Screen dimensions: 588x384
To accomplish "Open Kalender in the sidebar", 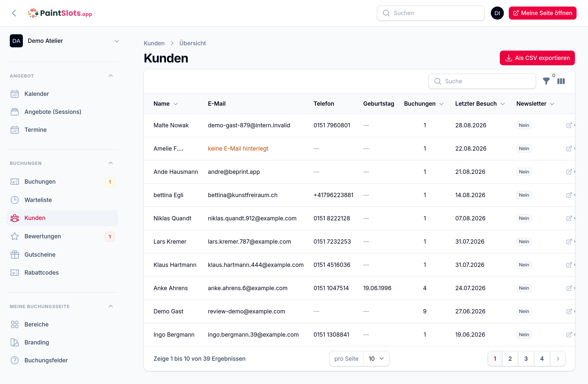I will click(x=62, y=94).
